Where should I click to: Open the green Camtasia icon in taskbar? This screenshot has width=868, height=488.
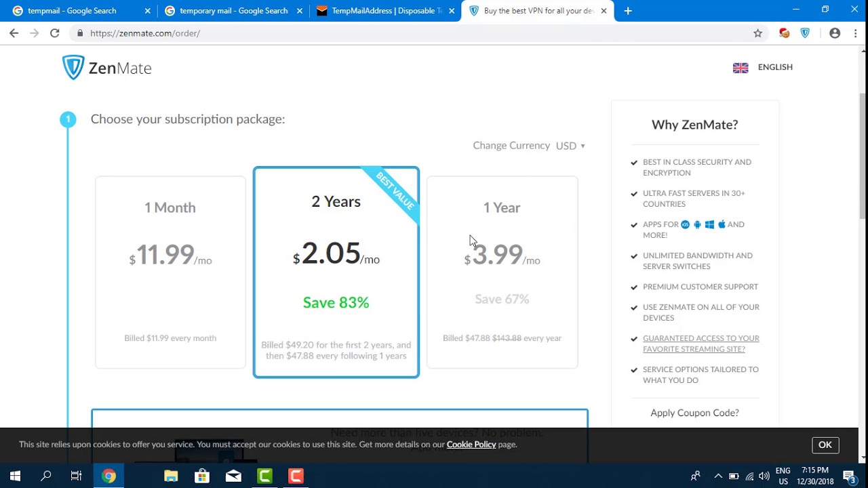(x=264, y=476)
